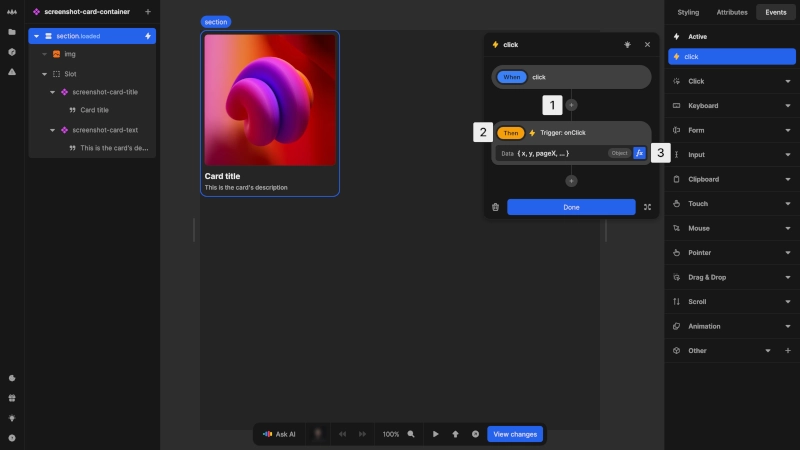
Task: Select the Trigger: onClick action
Action: [563, 133]
